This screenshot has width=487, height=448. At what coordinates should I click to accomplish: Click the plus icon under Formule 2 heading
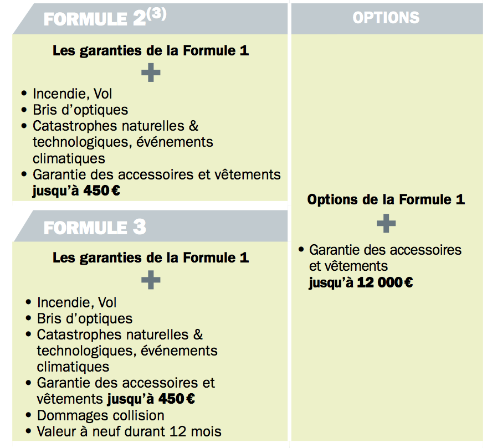pos(151,73)
